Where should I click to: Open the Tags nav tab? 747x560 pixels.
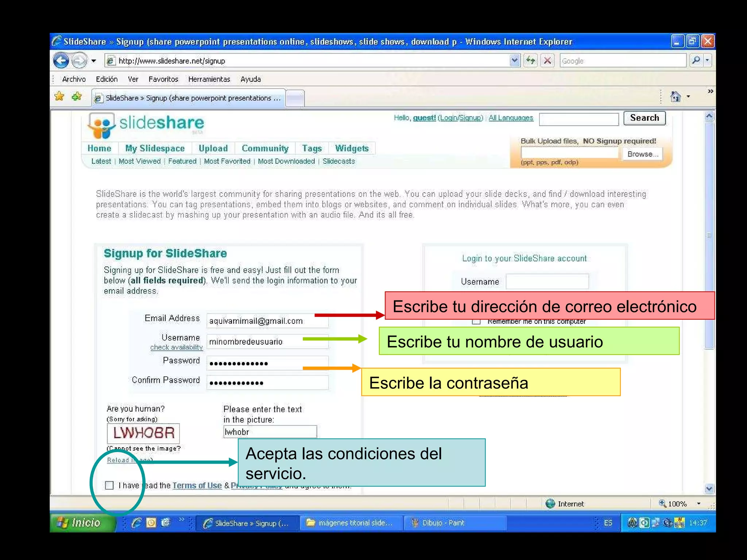[x=312, y=148]
